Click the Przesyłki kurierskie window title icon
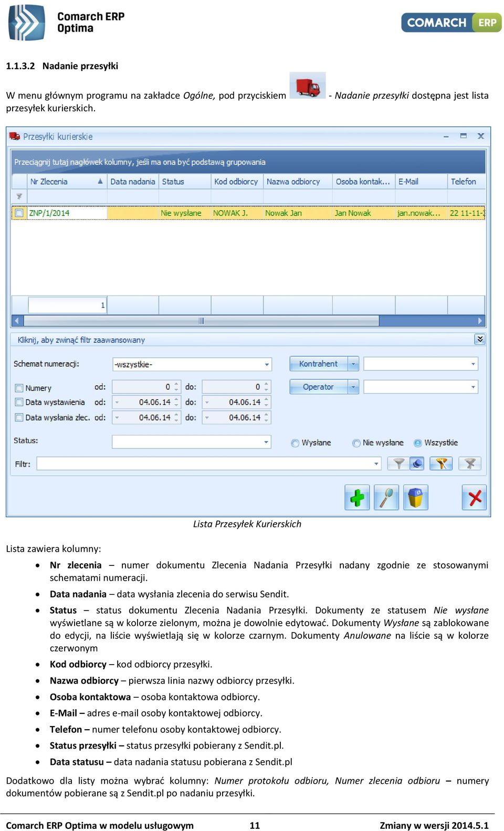The image size is (504, 831). pyautogui.click(x=15, y=136)
